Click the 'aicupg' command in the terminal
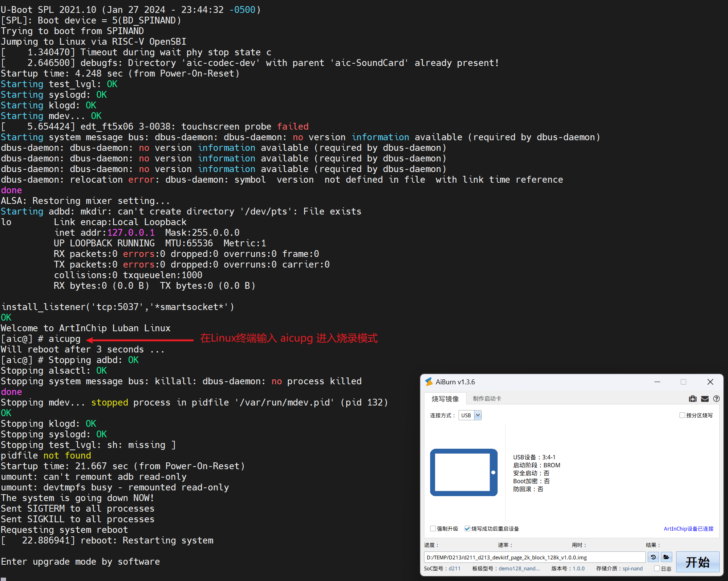728x581 pixels. point(64,339)
